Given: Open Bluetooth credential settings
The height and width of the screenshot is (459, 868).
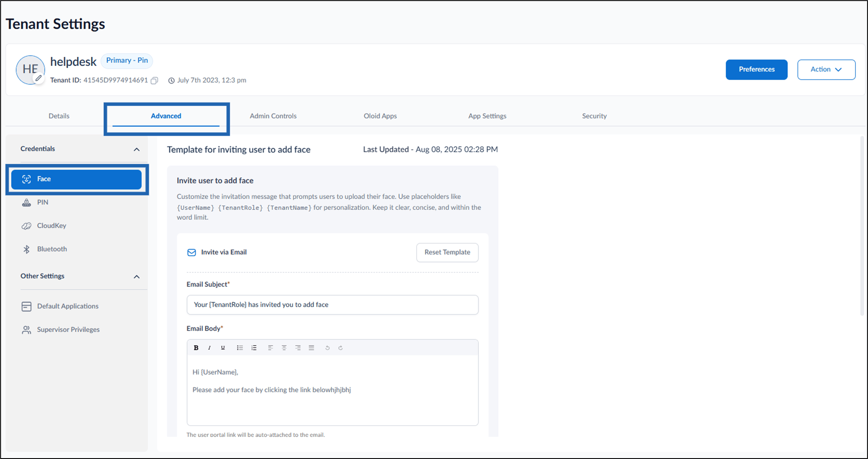Looking at the screenshot, I should click(x=76, y=249).
